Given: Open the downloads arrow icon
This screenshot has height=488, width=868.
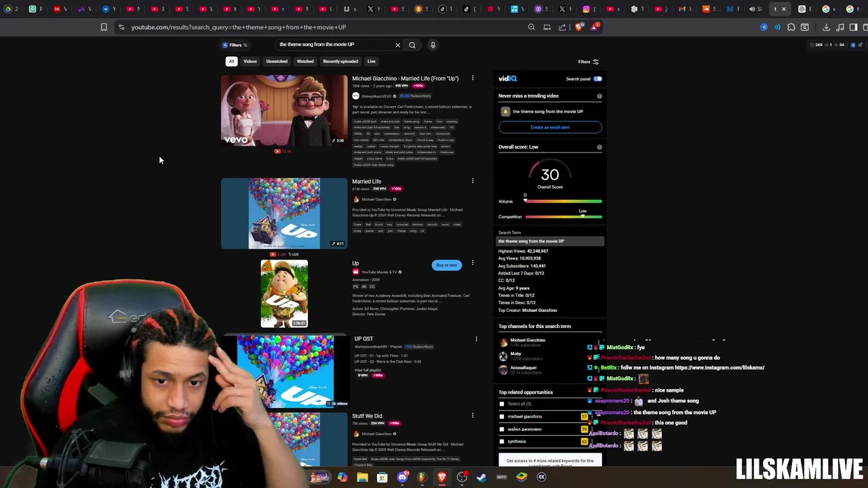Looking at the screenshot, I should (x=826, y=27).
